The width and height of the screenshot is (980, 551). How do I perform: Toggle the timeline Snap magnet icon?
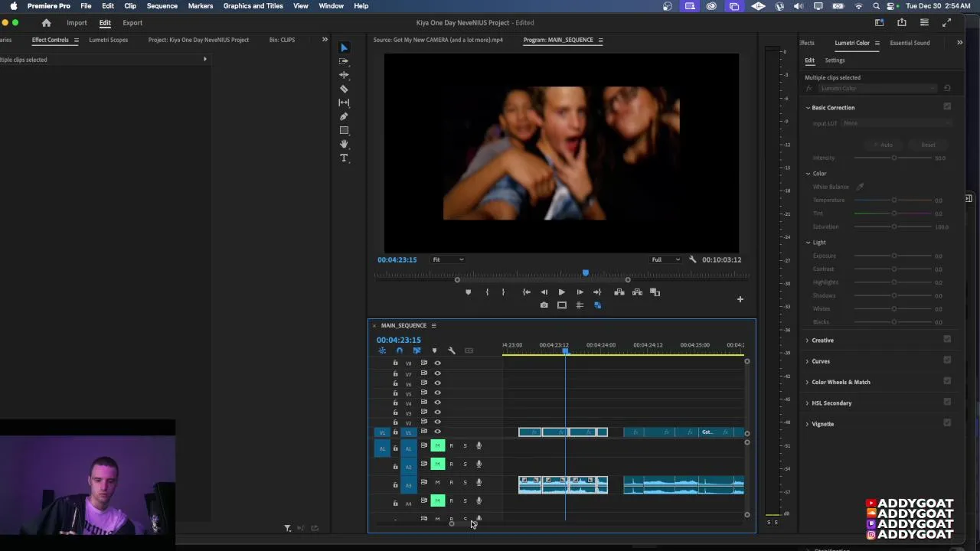click(399, 350)
